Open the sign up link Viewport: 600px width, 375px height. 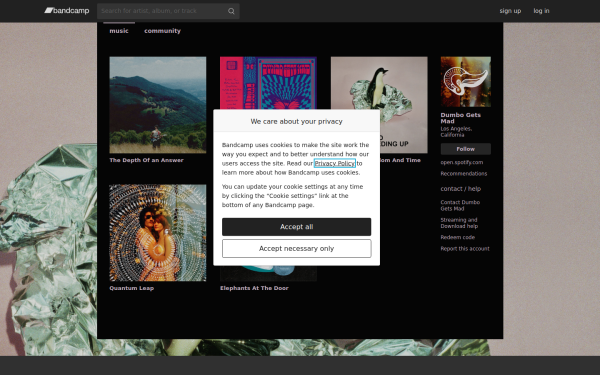click(x=510, y=11)
